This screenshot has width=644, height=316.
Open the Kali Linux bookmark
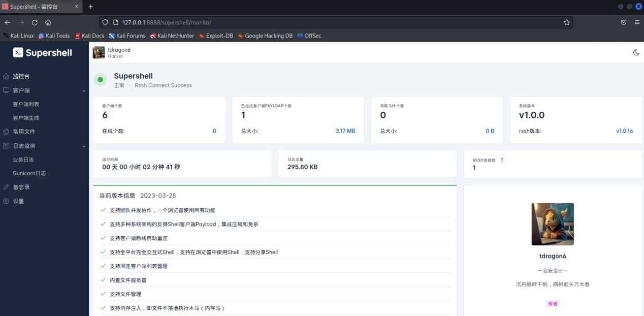point(19,36)
